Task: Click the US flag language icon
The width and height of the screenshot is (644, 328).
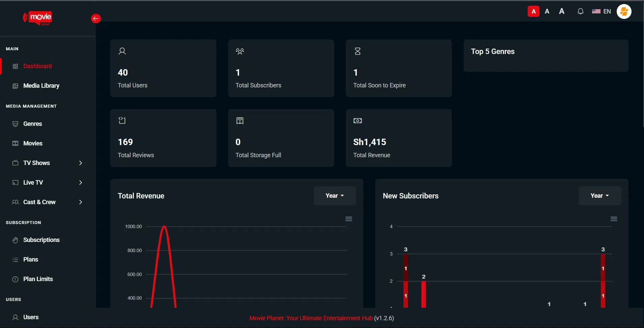Action: (596, 11)
